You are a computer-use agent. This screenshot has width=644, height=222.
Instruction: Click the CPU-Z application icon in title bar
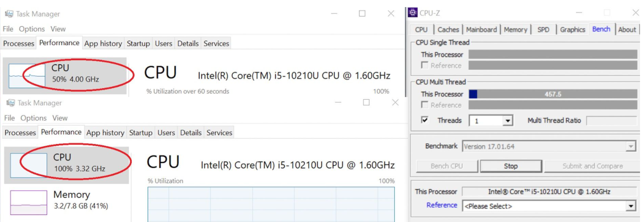[x=413, y=13]
